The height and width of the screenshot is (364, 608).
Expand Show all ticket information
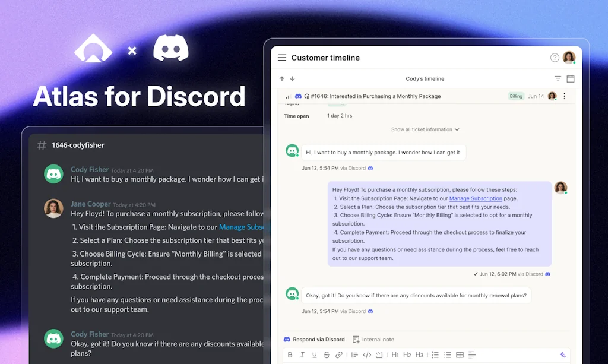425,129
